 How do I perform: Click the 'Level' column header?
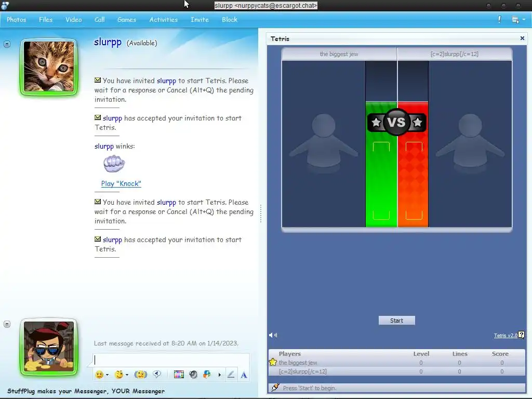tap(421, 353)
